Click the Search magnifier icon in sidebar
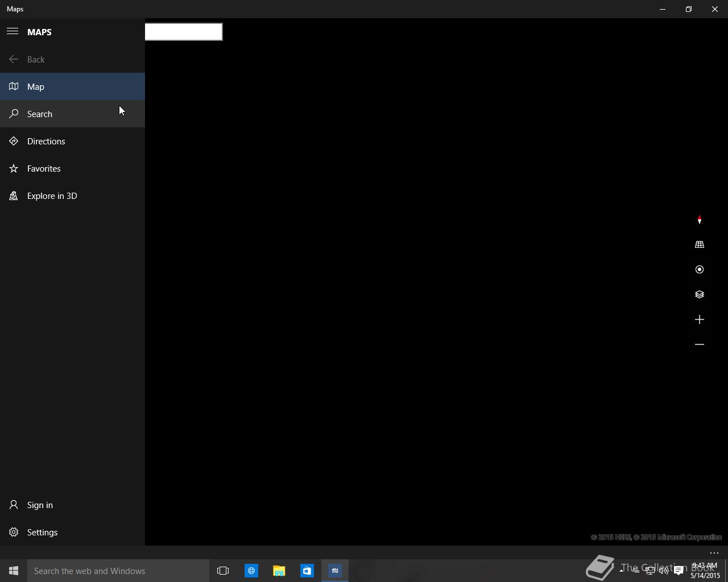The height and width of the screenshot is (582, 728). pyautogui.click(x=14, y=114)
